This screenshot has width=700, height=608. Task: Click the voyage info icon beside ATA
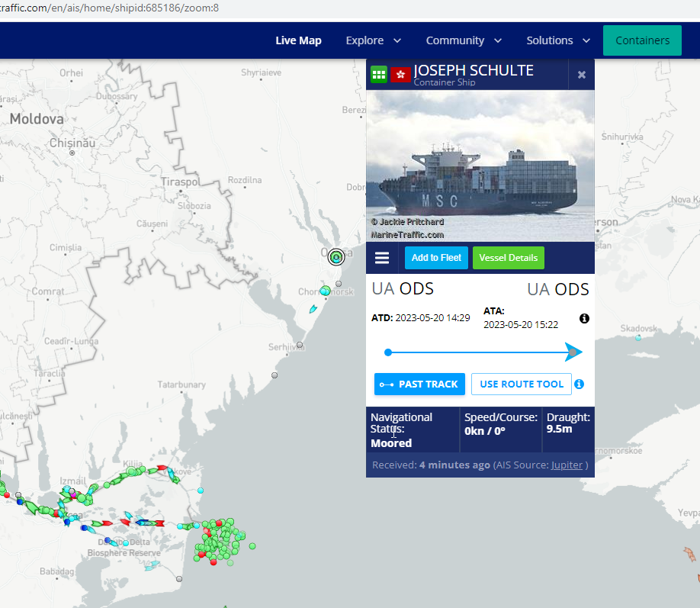pyautogui.click(x=584, y=318)
